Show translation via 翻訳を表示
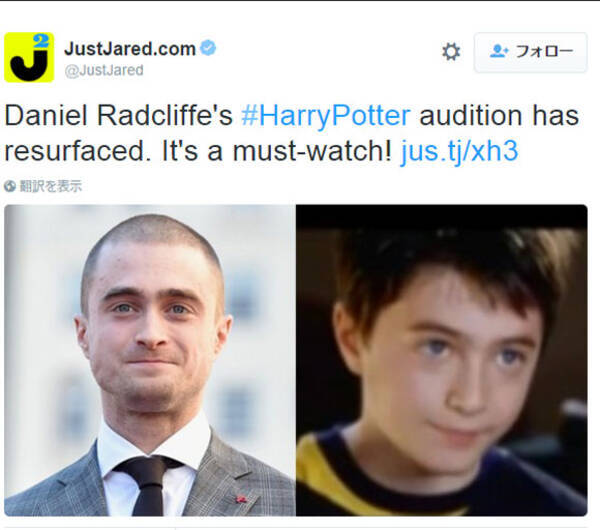 tap(51, 186)
